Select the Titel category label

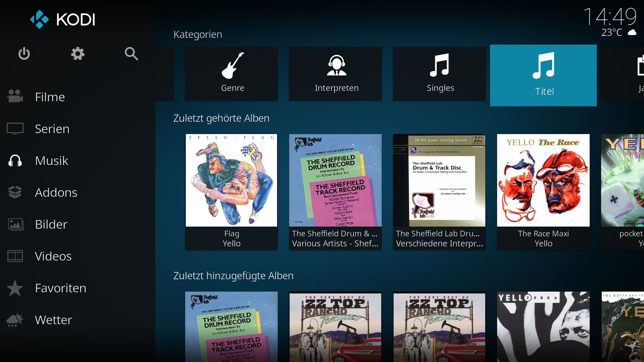(x=544, y=91)
